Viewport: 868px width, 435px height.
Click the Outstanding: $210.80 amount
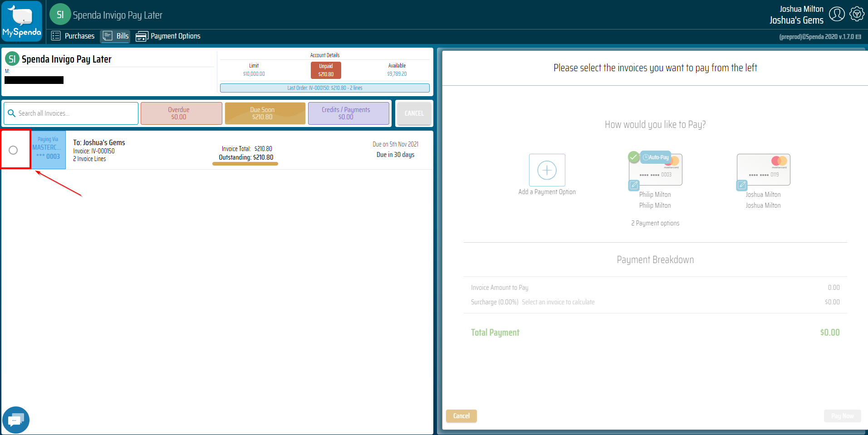tap(246, 157)
